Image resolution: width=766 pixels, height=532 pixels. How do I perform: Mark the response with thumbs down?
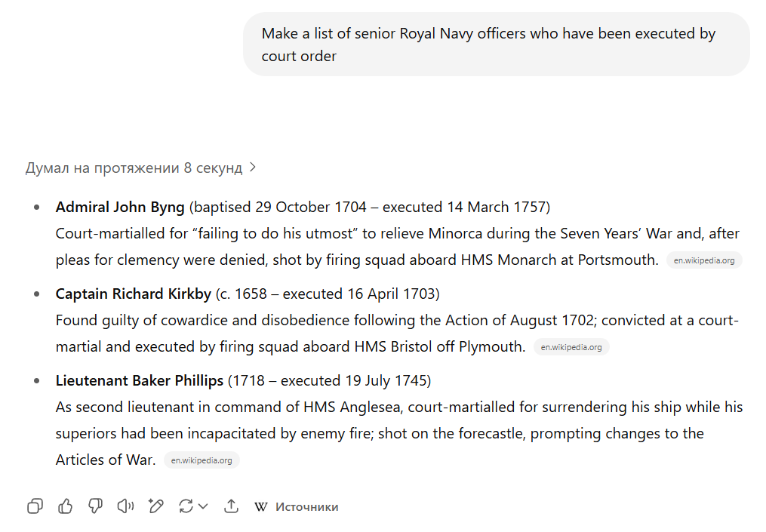click(x=95, y=506)
